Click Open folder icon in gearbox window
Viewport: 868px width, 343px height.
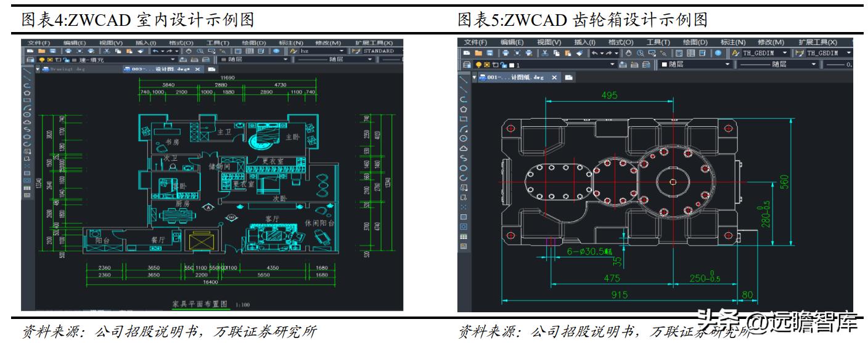(x=478, y=53)
